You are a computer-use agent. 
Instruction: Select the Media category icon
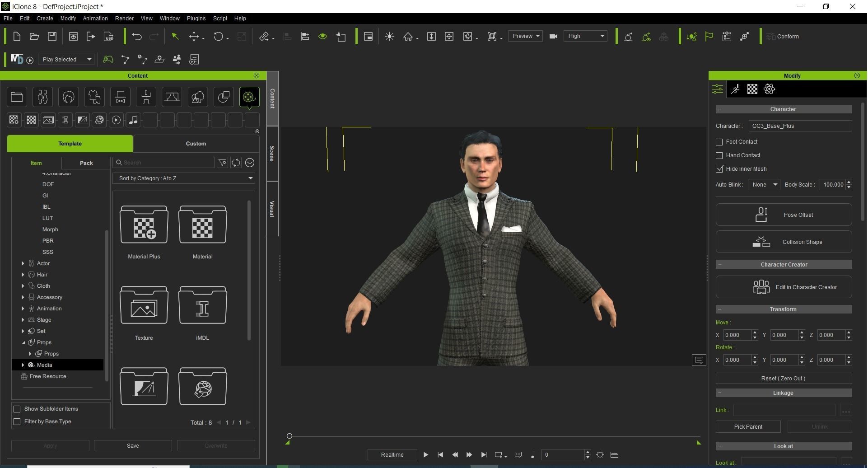pyautogui.click(x=249, y=97)
